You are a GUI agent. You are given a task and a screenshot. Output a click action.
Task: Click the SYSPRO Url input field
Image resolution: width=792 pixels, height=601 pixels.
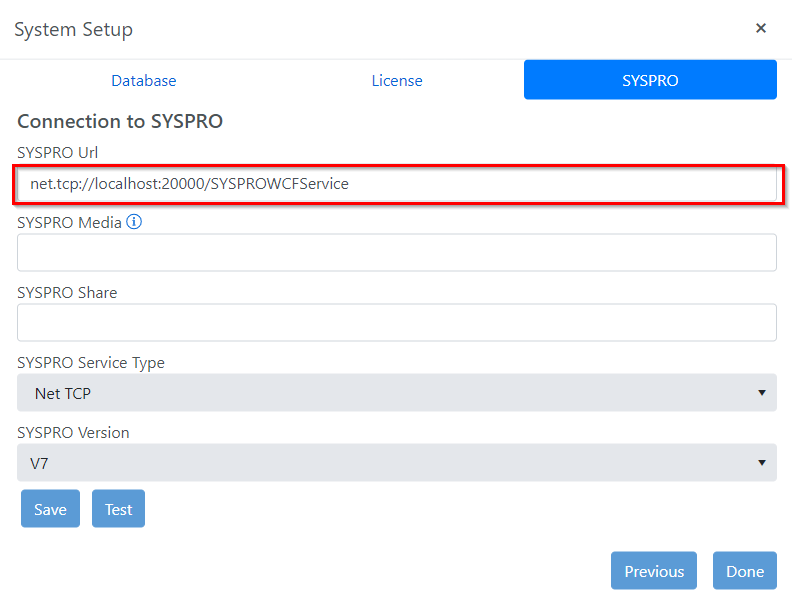pos(397,184)
